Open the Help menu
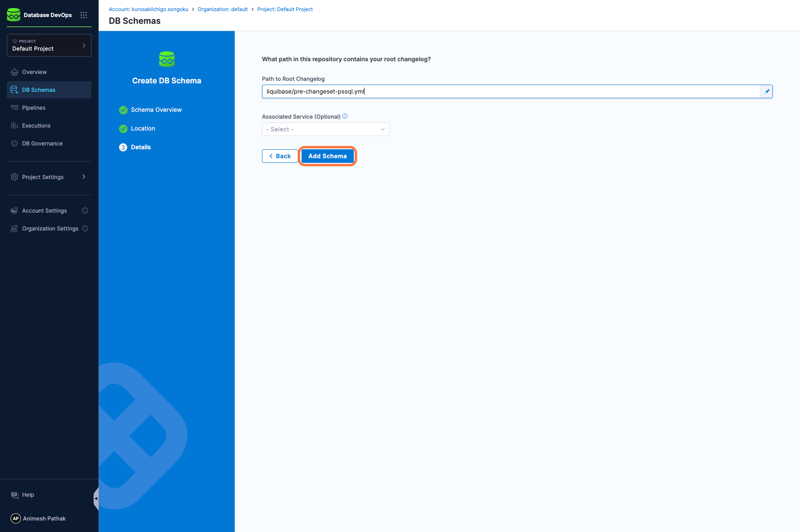The image size is (800, 532). click(x=28, y=495)
